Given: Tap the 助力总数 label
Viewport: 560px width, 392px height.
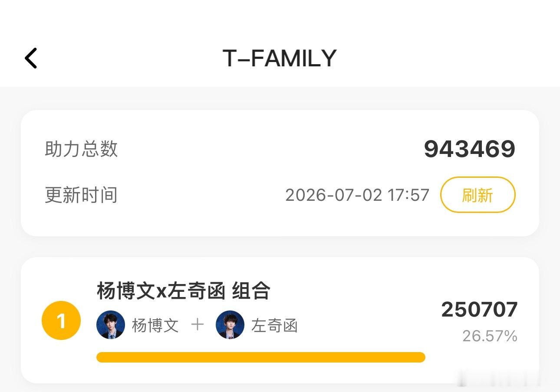Looking at the screenshot, I should coord(81,149).
